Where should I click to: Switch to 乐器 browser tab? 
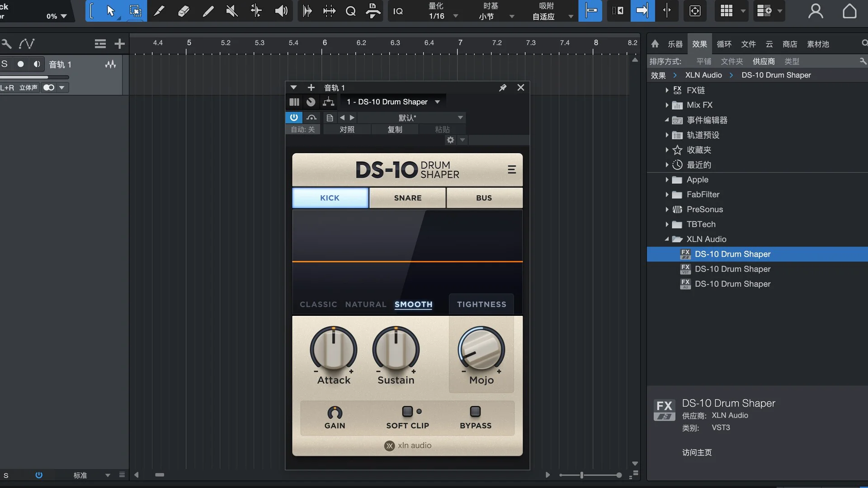[x=675, y=44]
